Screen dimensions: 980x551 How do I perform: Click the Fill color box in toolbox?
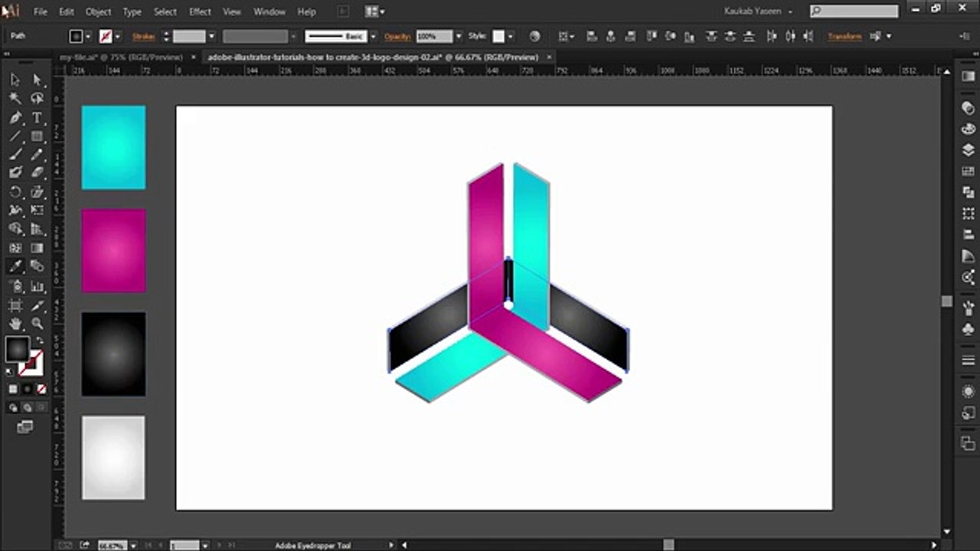point(17,350)
